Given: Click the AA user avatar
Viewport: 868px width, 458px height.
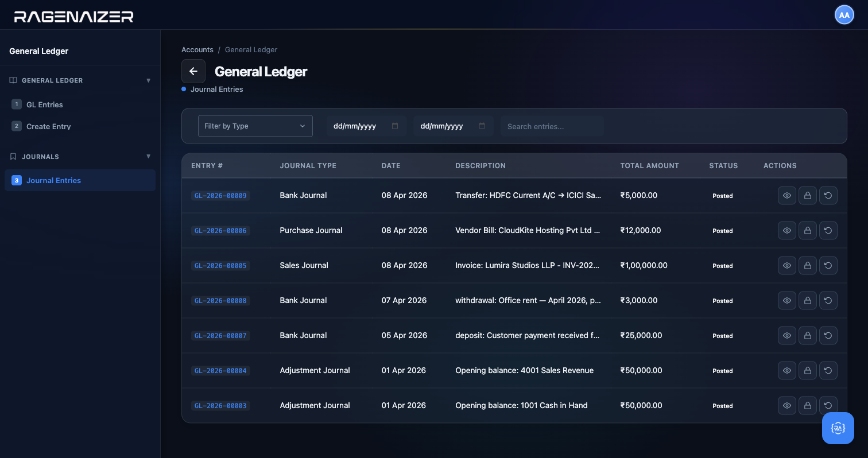Looking at the screenshot, I should 844,15.
